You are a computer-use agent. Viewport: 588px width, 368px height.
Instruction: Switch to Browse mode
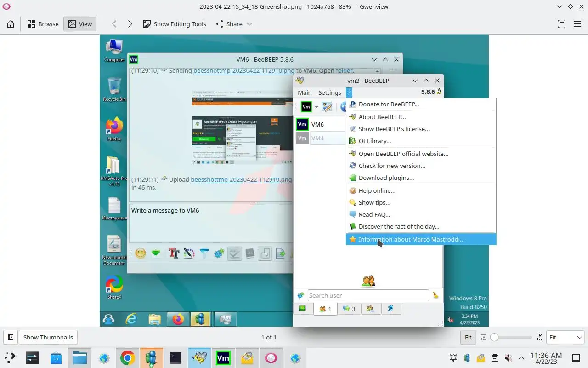click(x=43, y=24)
